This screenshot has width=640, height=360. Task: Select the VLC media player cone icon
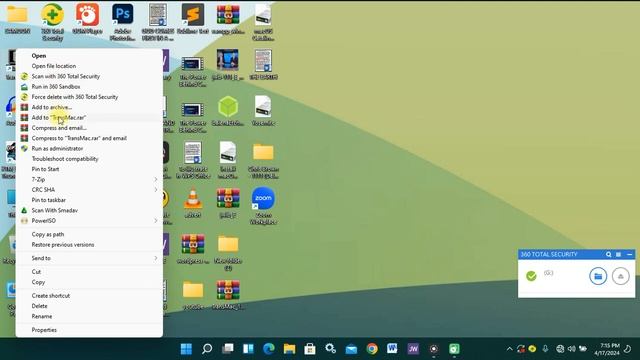[193, 199]
